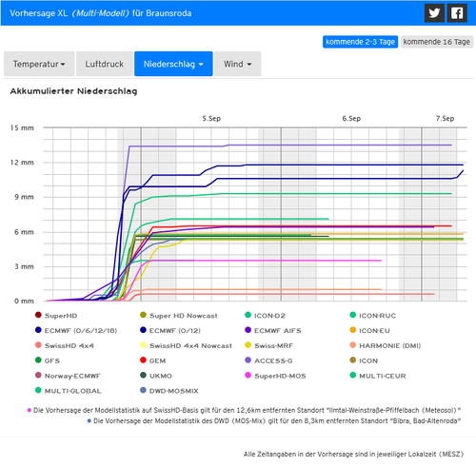Click the GEM legend label
The height and width of the screenshot is (467, 476).
pos(157,360)
